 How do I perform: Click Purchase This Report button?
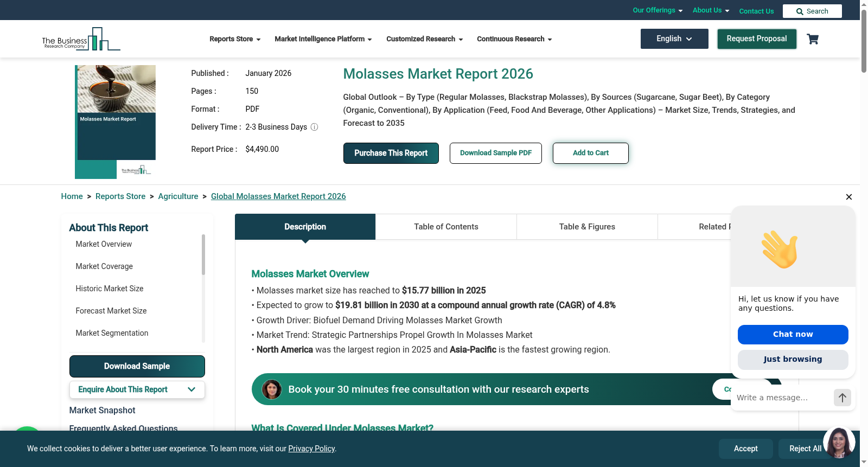point(391,153)
